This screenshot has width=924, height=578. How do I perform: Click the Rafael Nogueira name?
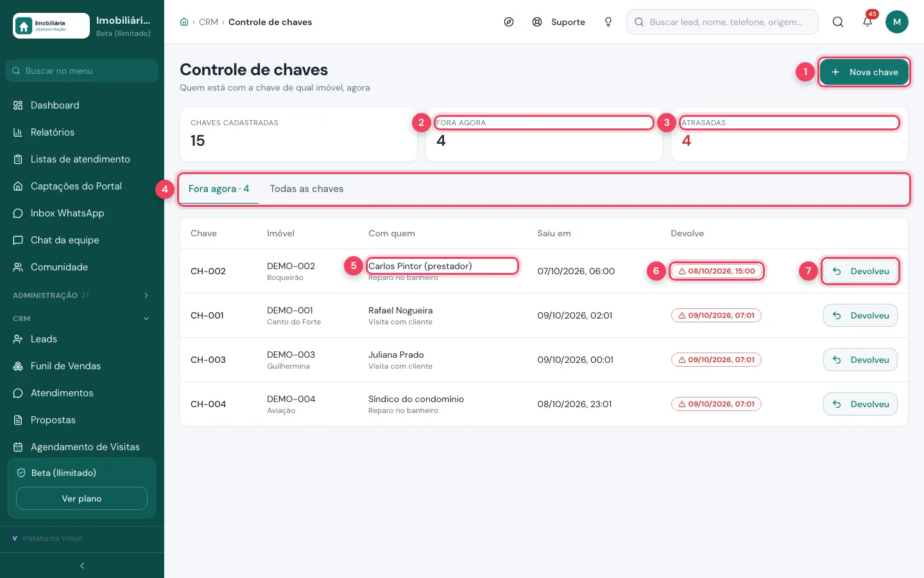point(400,310)
